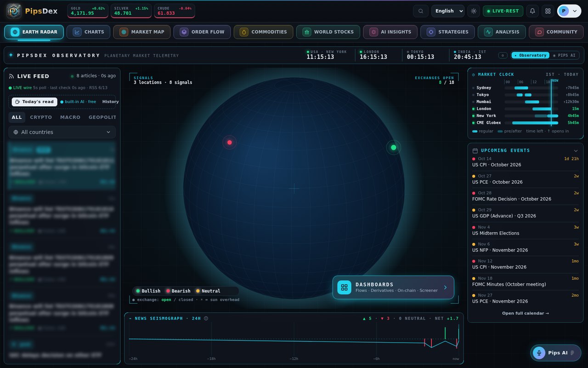Open the search icon in header
The width and height of the screenshot is (588, 368).
pos(420,11)
